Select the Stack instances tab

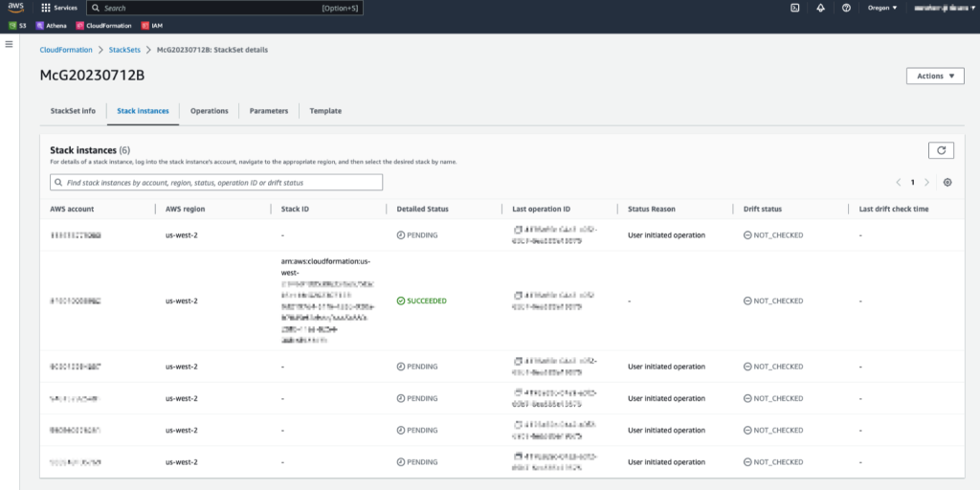[x=144, y=111]
